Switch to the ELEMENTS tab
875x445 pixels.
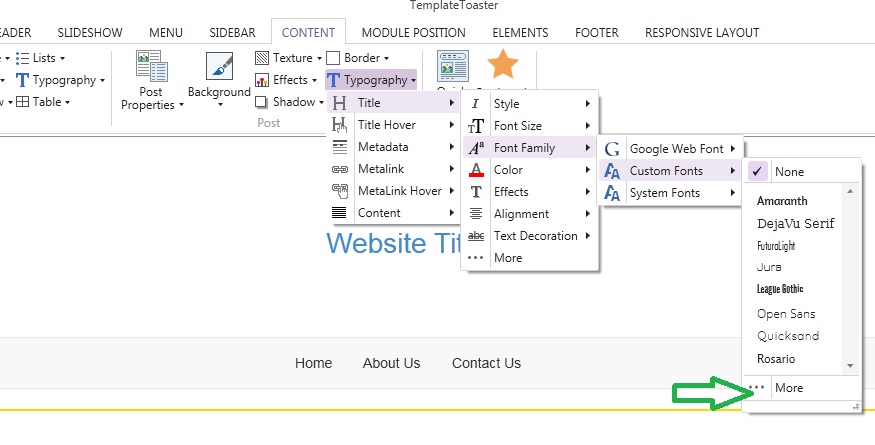[520, 33]
